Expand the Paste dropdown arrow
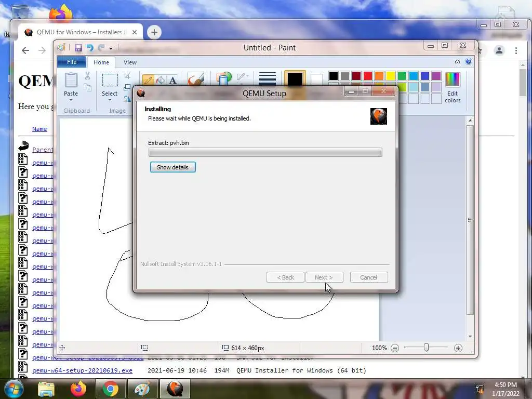Viewport: 532px width, 399px height. point(71,100)
